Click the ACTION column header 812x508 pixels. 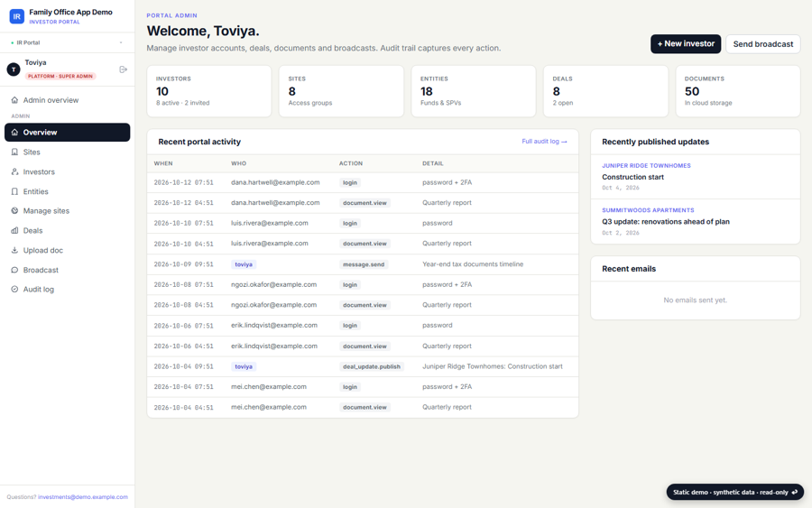[351, 163]
